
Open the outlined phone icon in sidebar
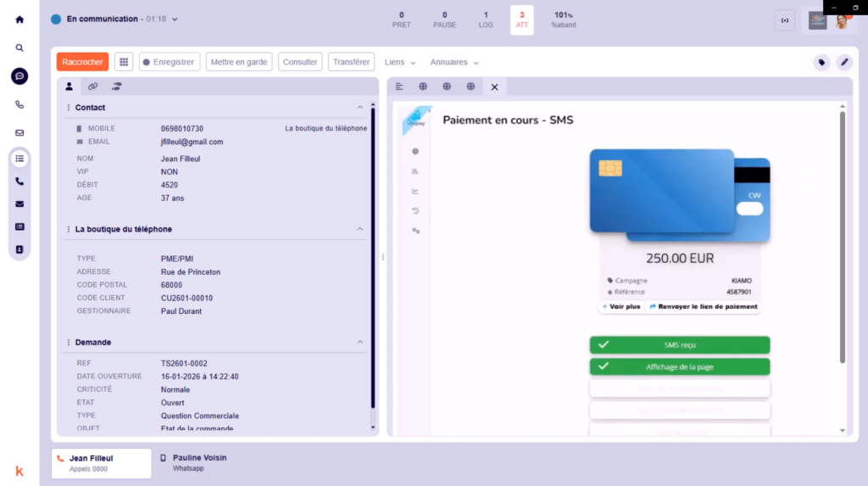[x=19, y=104]
